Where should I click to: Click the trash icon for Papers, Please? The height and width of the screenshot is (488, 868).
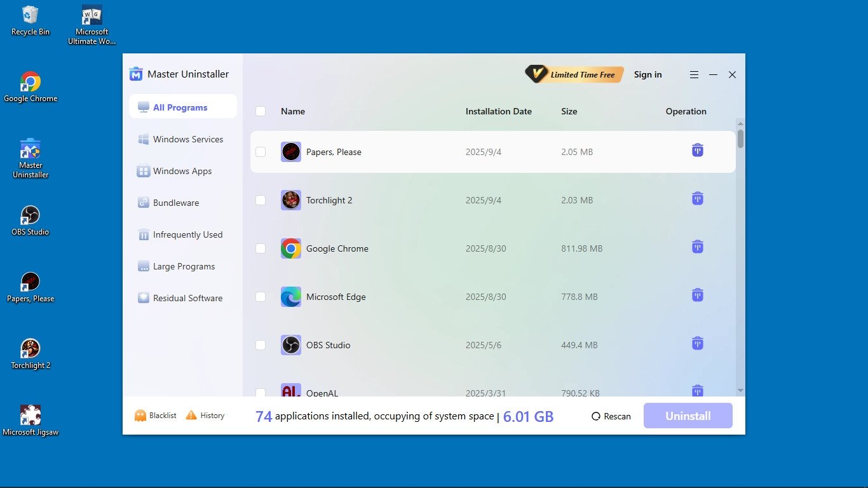697,151
